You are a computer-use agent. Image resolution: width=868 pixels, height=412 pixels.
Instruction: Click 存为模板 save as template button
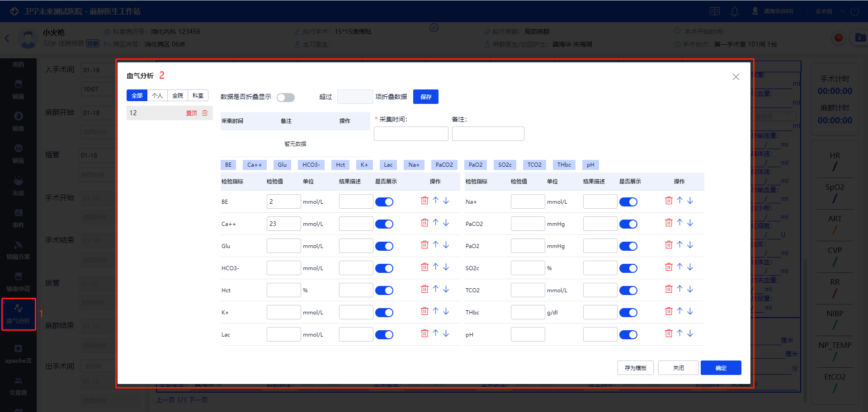[636, 368]
